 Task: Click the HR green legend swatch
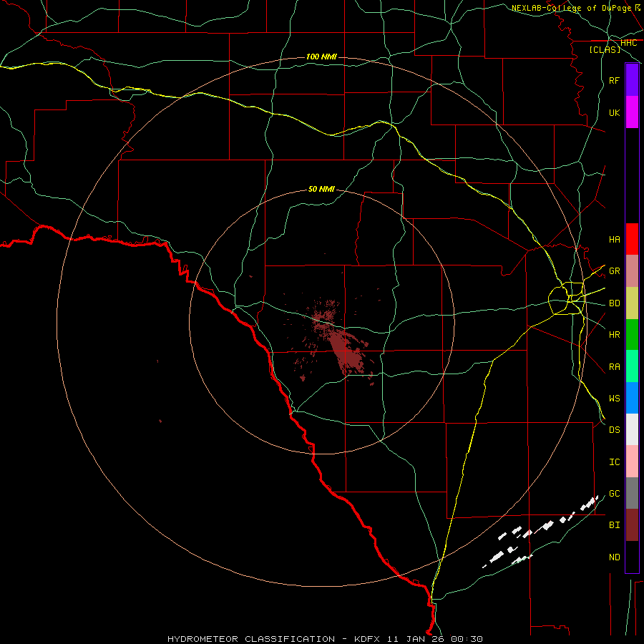(x=632, y=335)
